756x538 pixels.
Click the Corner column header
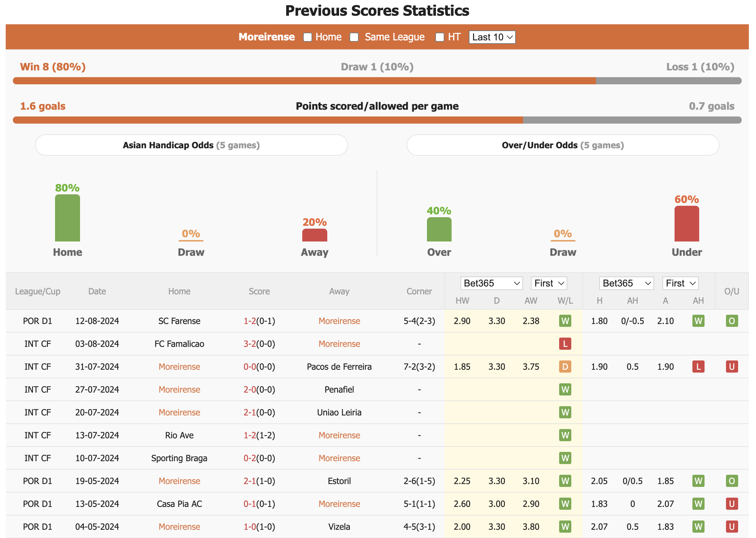[x=419, y=291]
